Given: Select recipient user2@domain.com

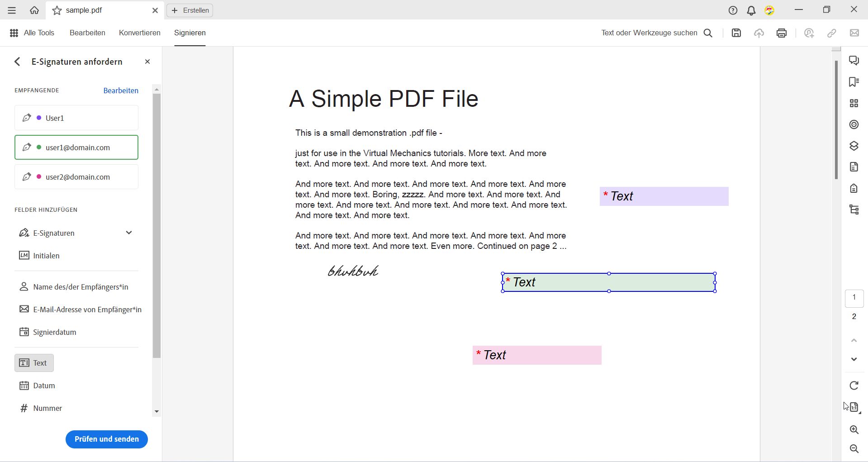Looking at the screenshot, I should click(76, 177).
